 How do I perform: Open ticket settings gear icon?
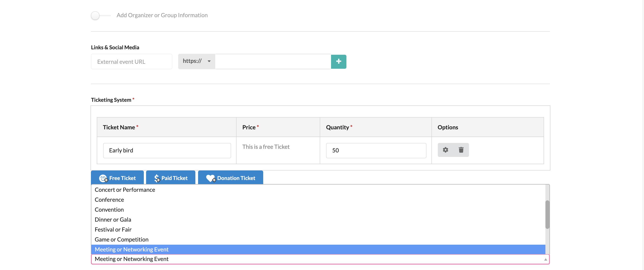(445, 150)
